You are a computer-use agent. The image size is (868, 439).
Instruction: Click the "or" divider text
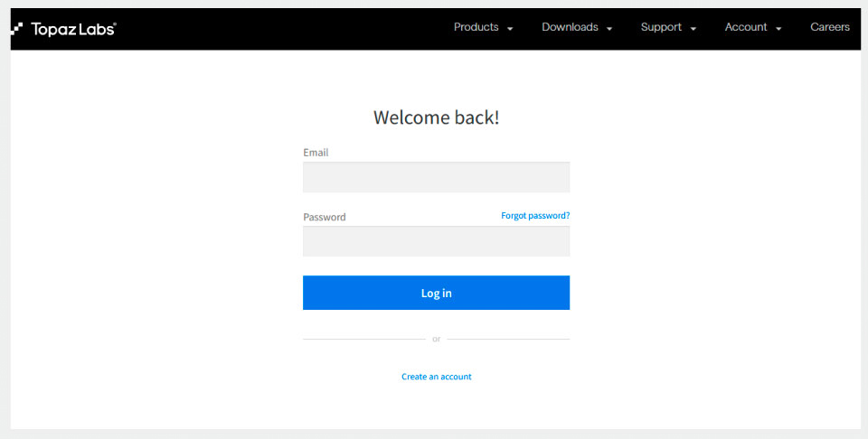click(x=436, y=340)
